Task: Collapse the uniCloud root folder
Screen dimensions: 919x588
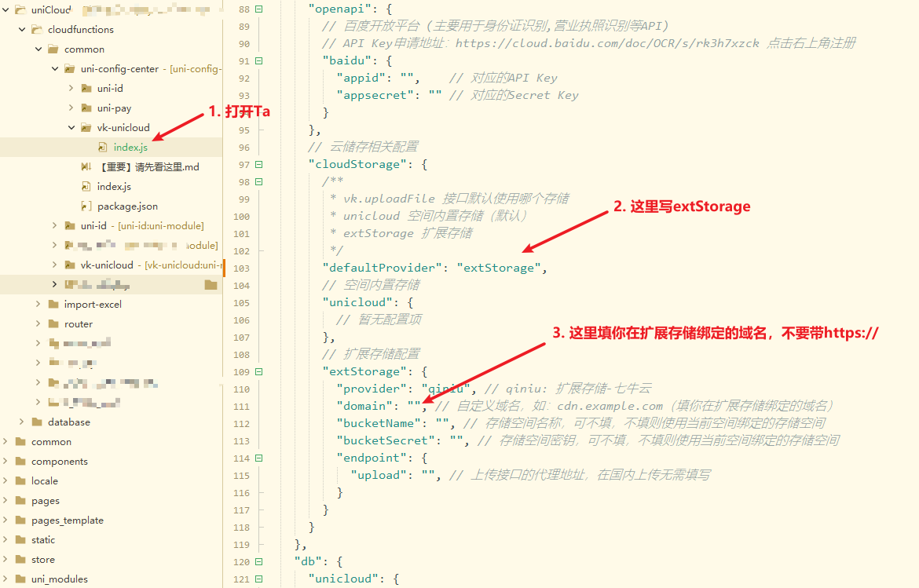Action: 5,10
